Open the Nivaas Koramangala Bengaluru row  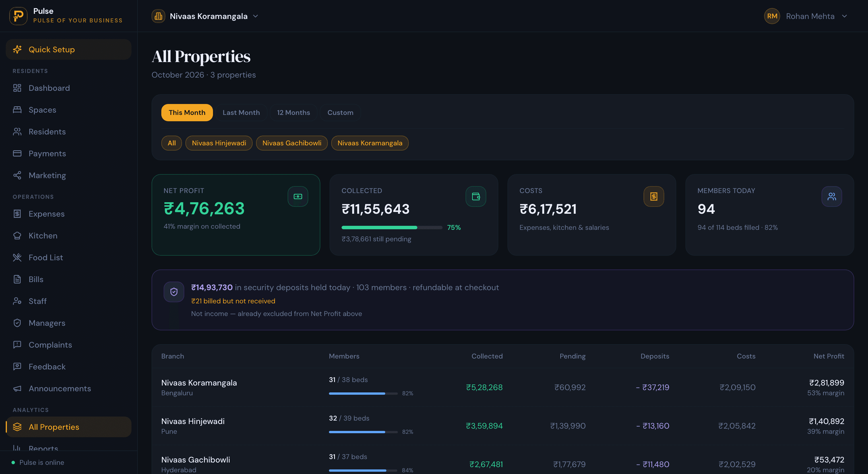[503, 387]
